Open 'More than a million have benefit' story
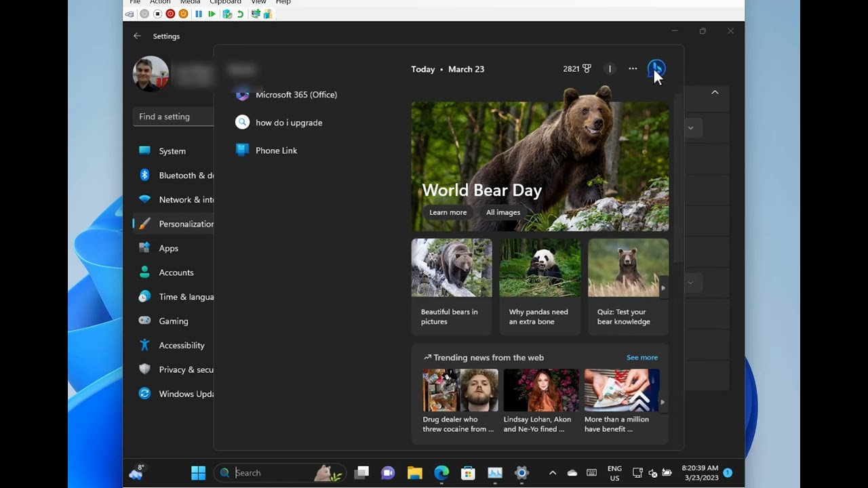 pos(622,401)
